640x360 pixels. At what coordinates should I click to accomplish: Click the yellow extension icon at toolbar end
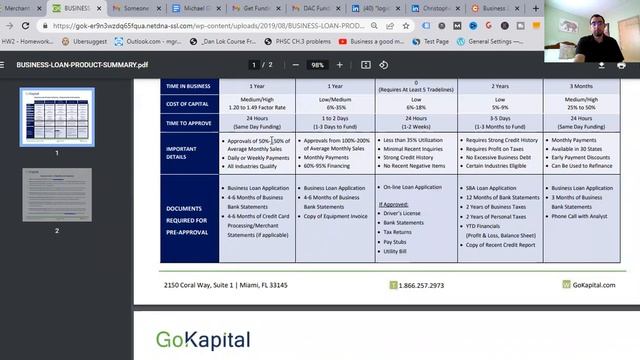pos(536,26)
